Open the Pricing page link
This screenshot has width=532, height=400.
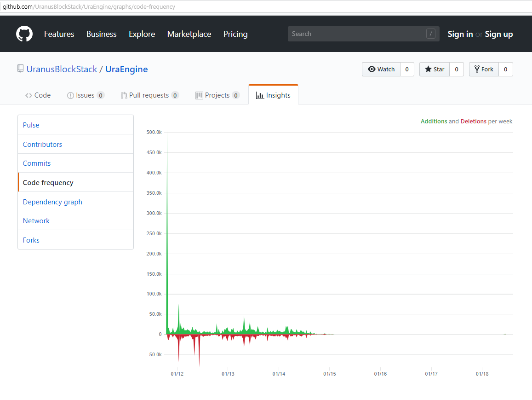235,34
